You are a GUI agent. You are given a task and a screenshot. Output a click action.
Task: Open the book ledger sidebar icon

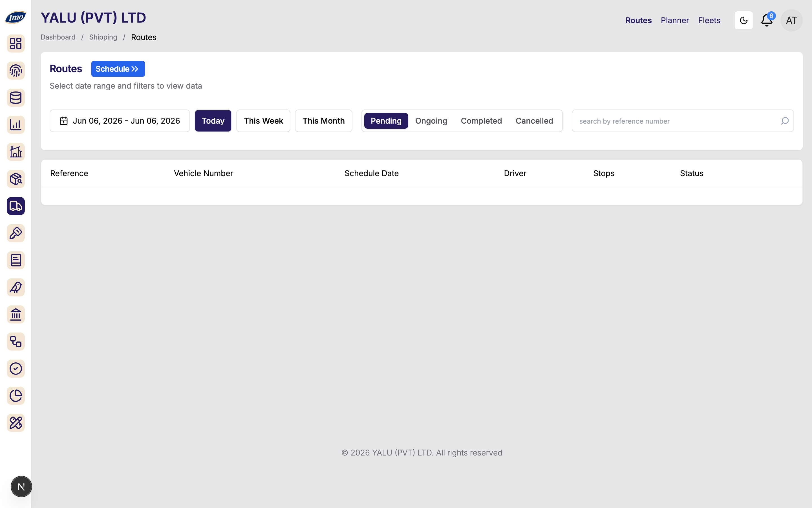[16, 260]
